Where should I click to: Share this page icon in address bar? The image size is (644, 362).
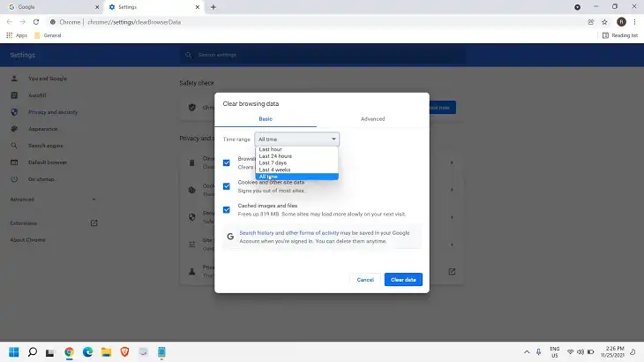(x=590, y=22)
